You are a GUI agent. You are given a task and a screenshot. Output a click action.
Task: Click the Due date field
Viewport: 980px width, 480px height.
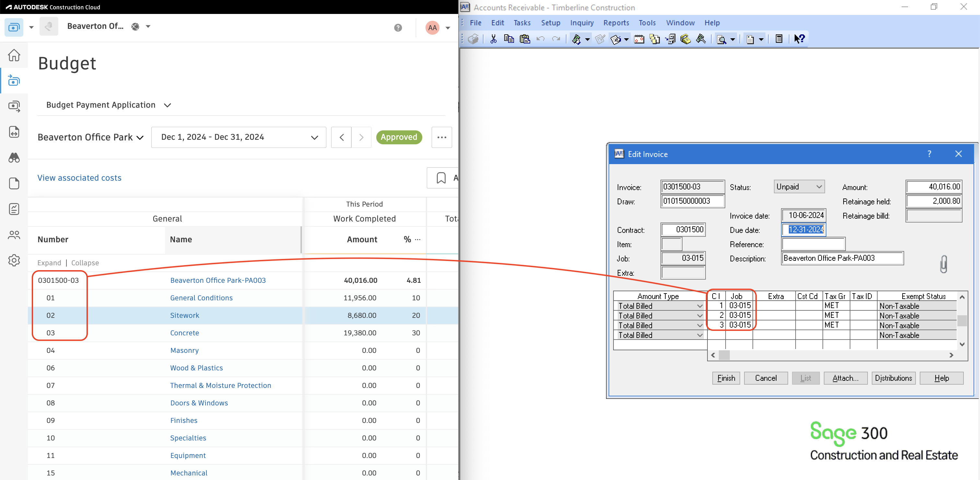(803, 230)
